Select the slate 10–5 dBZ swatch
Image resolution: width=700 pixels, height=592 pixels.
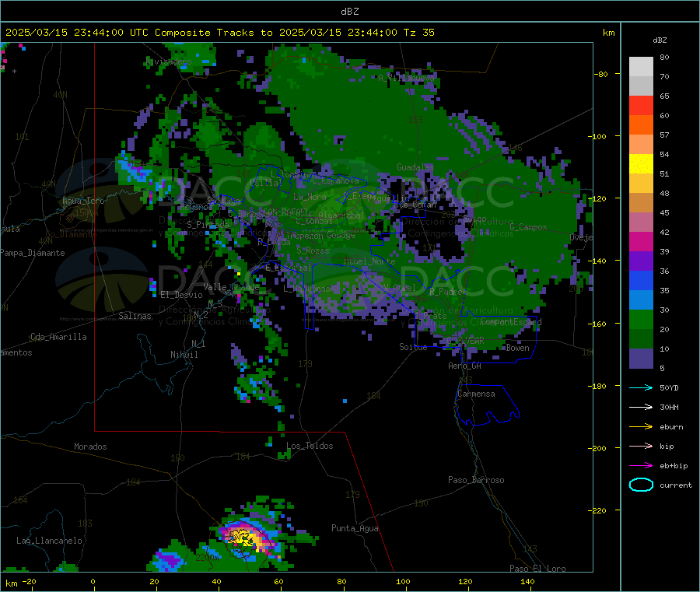click(x=641, y=359)
